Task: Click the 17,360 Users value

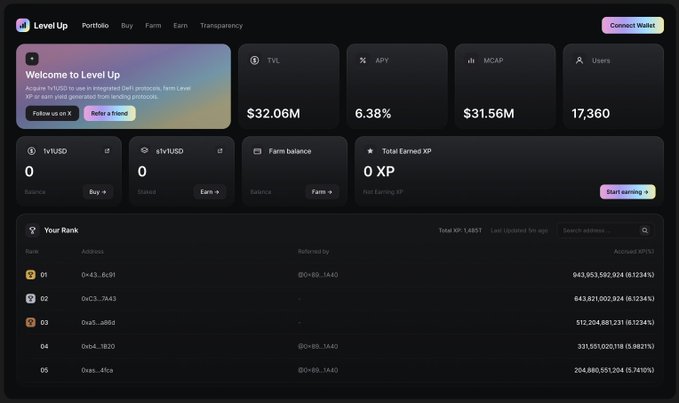Action: click(x=591, y=113)
